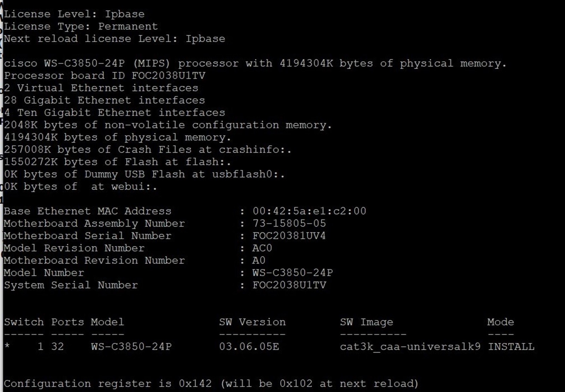The image size is (565, 392).
Task: Click the ports count 32 in table row
Action: 58,347
